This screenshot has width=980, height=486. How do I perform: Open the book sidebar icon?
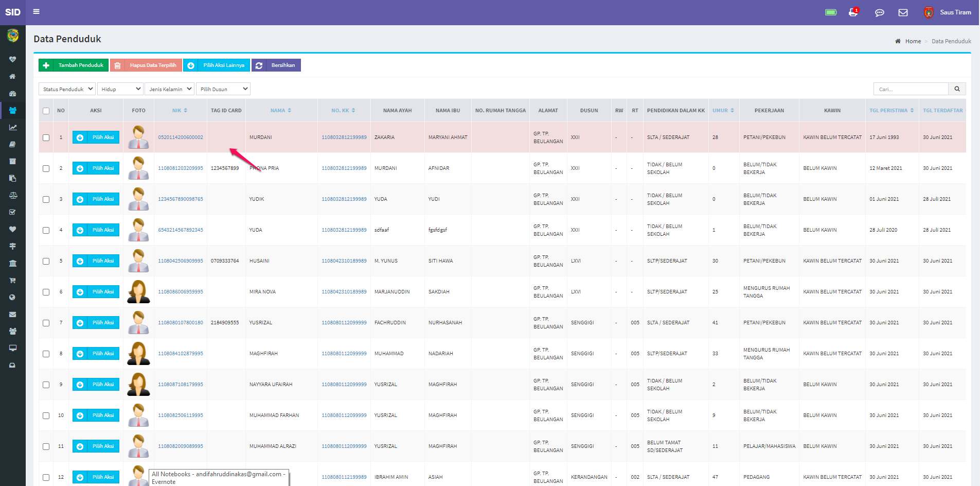tap(13, 144)
